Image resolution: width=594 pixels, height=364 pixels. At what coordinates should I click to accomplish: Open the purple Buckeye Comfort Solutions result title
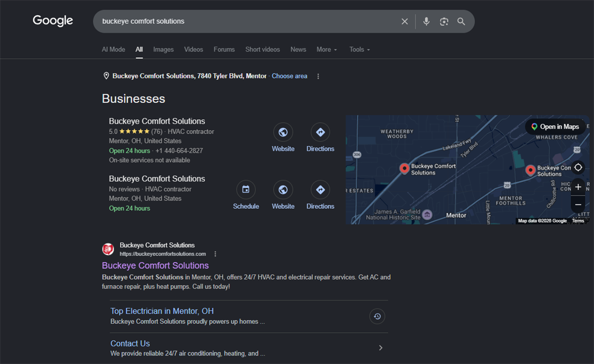pos(155,265)
